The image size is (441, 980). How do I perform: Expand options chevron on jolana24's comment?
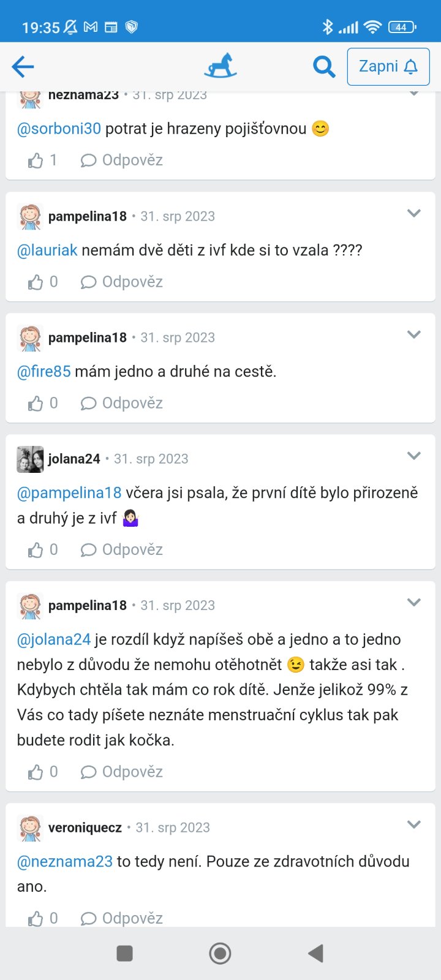point(414,456)
